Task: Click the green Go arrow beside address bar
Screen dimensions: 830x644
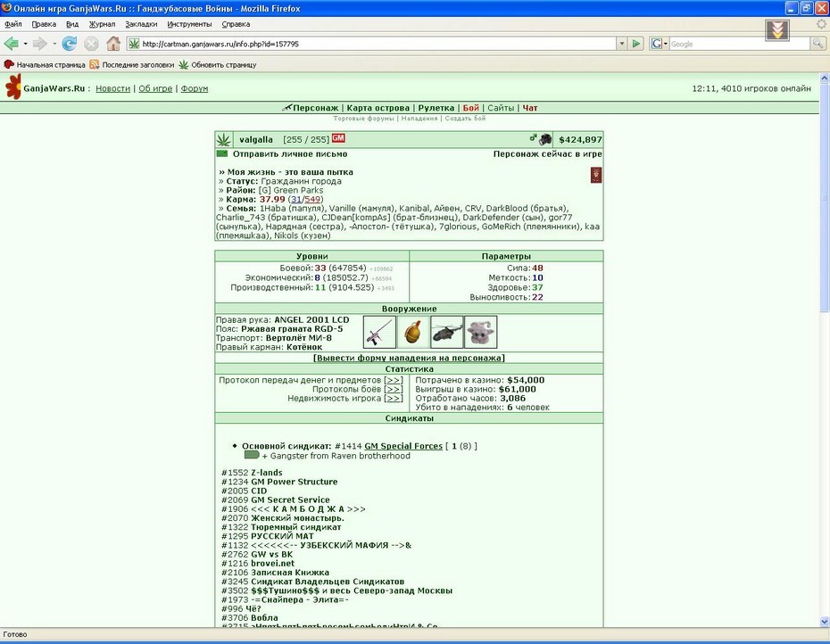Action: coord(636,44)
